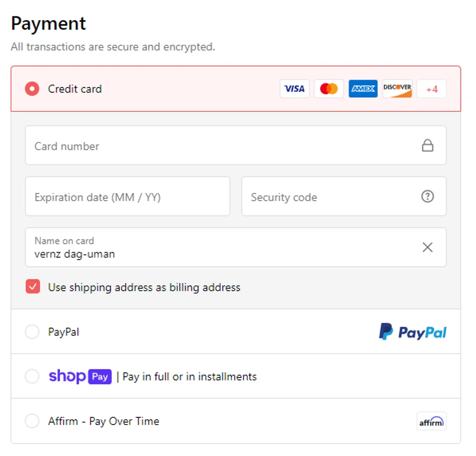This screenshot has width=476, height=456.
Task: Click the PayPal logo on the right
Action: [412, 332]
